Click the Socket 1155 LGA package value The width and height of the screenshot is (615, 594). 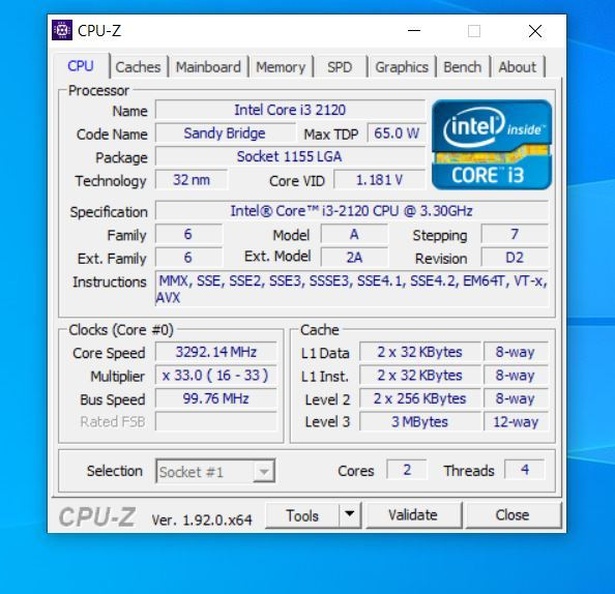290,157
